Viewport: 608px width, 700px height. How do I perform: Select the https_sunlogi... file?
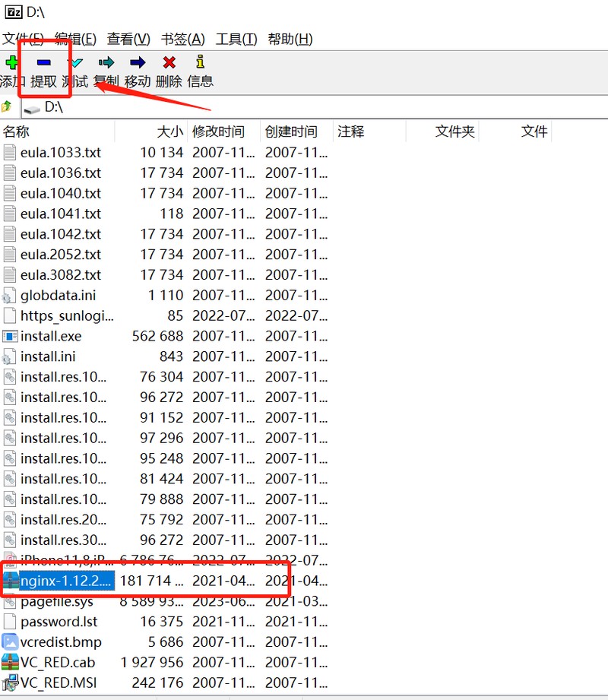(x=67, y=316)
